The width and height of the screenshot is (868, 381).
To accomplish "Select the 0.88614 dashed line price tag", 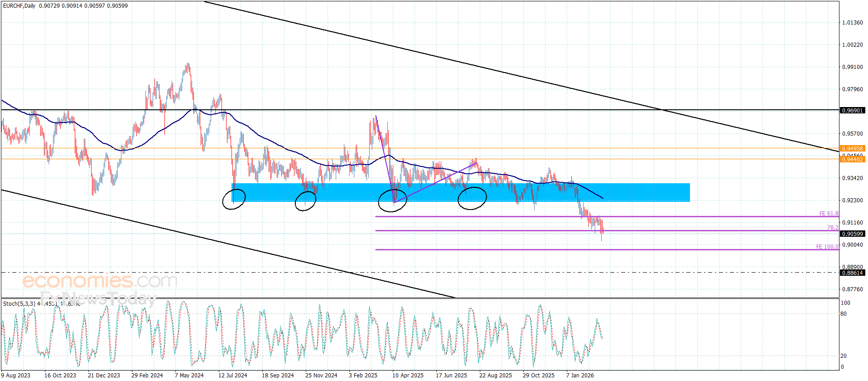I will [x=852, y=273].
